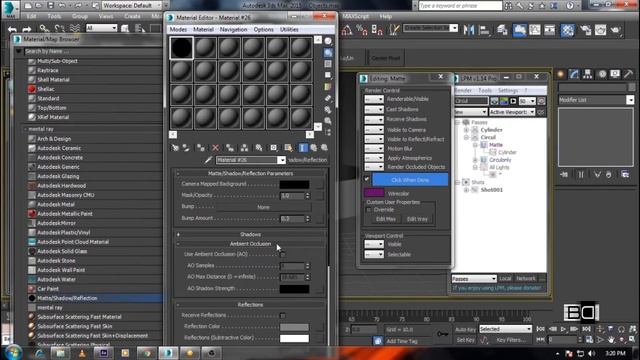Open the Selectable dropdown in Viewport Control
This screenshot has height=360, width=640.
tap(374, 254)
